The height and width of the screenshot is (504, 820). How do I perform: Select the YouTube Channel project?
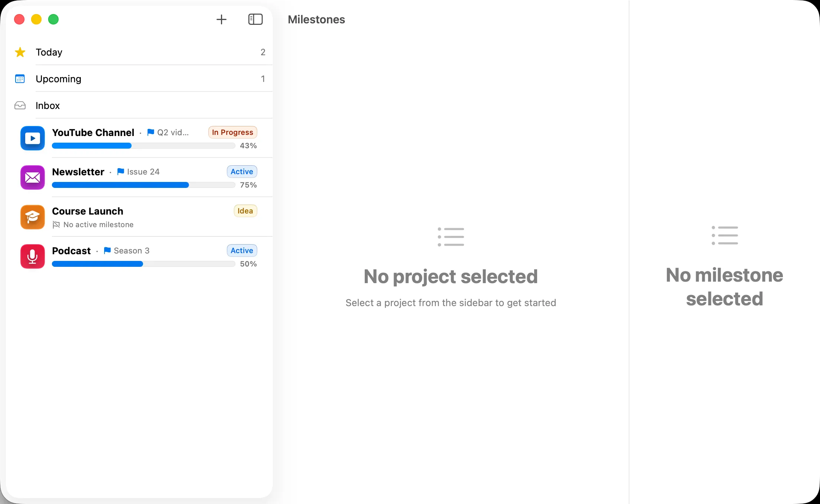[139, 138]
